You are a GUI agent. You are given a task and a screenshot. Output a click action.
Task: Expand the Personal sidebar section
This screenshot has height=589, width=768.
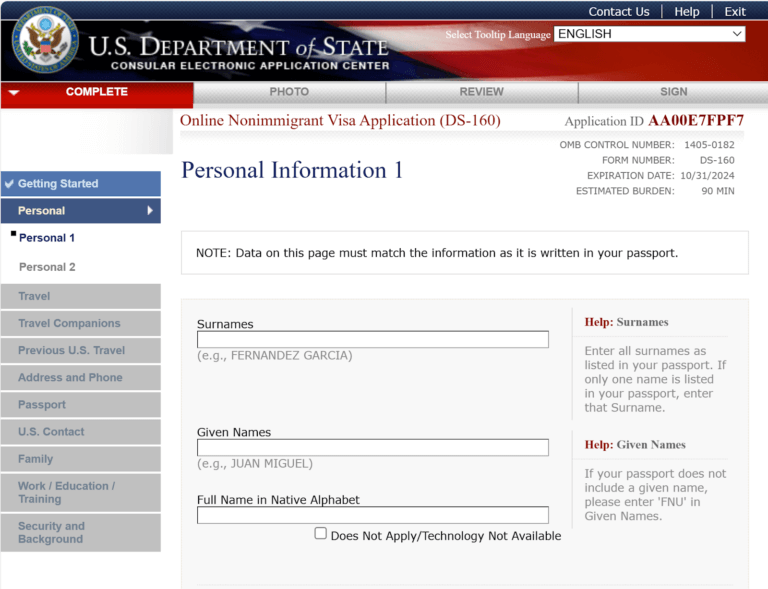coord(80,211)
